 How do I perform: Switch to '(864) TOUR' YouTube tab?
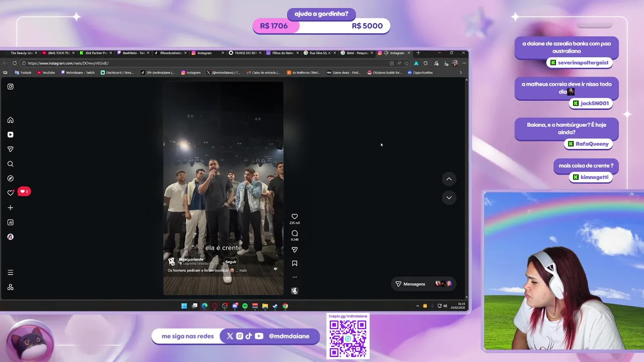(x=58, y=53)
